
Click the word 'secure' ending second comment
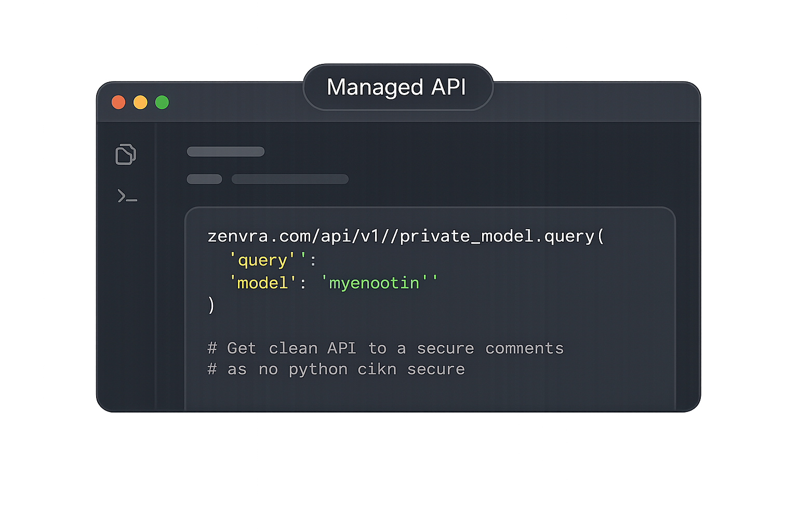436,369
